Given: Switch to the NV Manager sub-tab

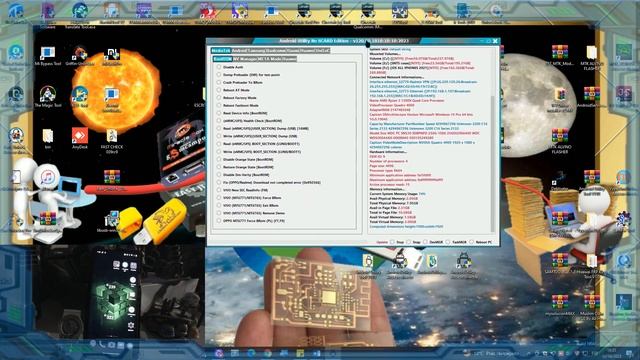Looking at the screenshot, I should coord(244,59).
